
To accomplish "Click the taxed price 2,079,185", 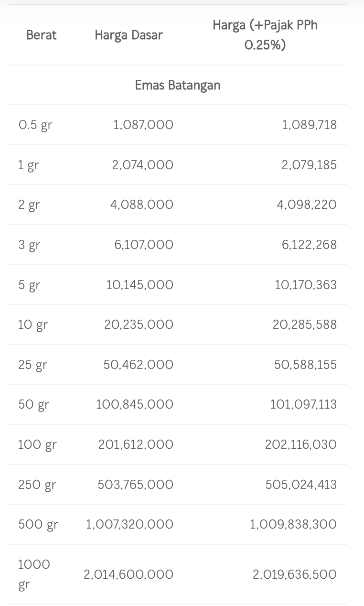I will [x=309, y=165].
